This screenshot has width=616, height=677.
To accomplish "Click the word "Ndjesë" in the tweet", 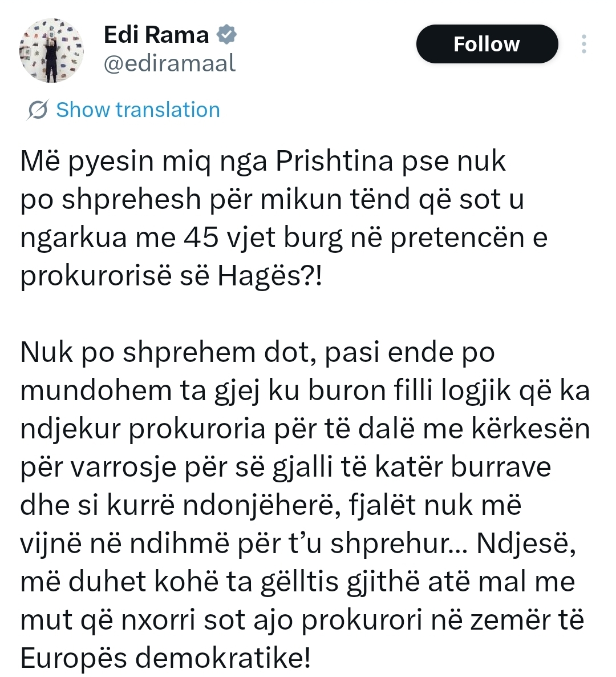I will 525,544.
